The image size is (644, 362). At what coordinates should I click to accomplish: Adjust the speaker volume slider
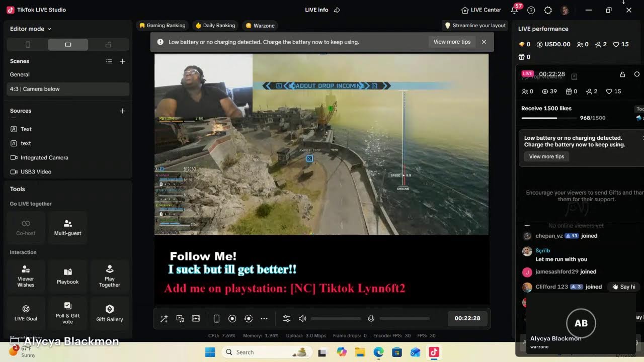coord(336,319)
